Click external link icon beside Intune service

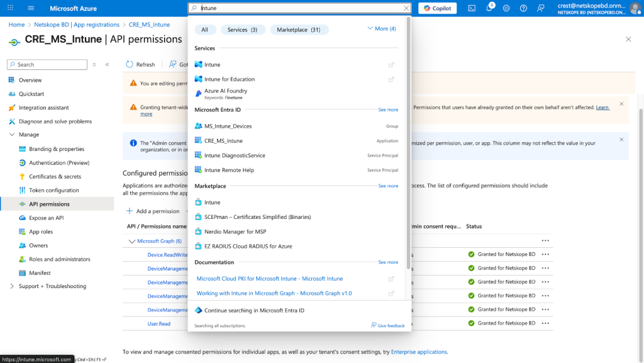pyautogui.click(x=391, y=65)
